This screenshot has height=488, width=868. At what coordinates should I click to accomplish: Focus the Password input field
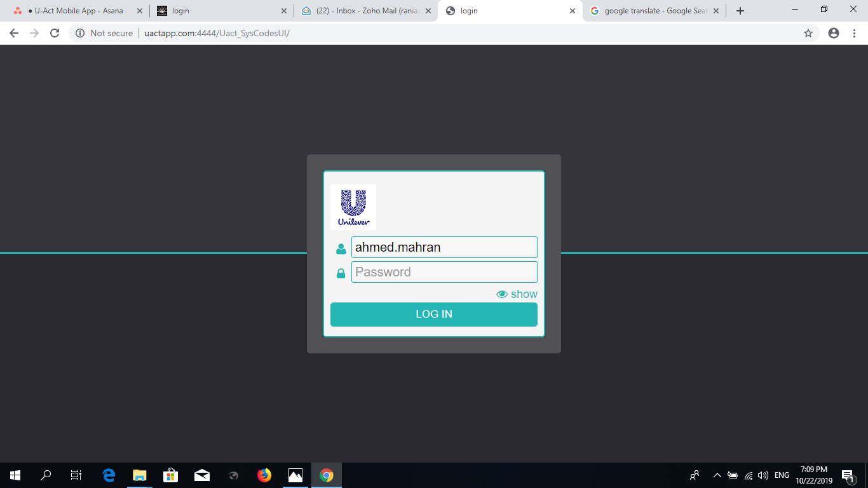[x=444, y=272]
